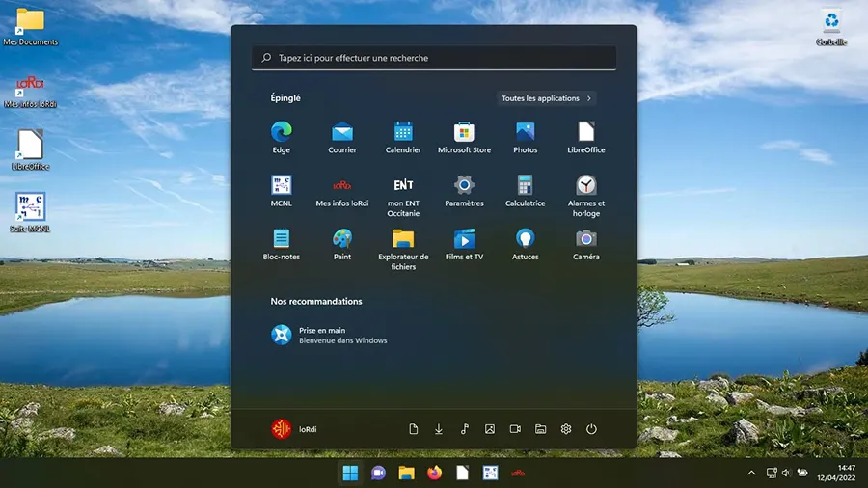Open Paint from pinned apps
Screen dimensions: 868x488
[342, 238]
